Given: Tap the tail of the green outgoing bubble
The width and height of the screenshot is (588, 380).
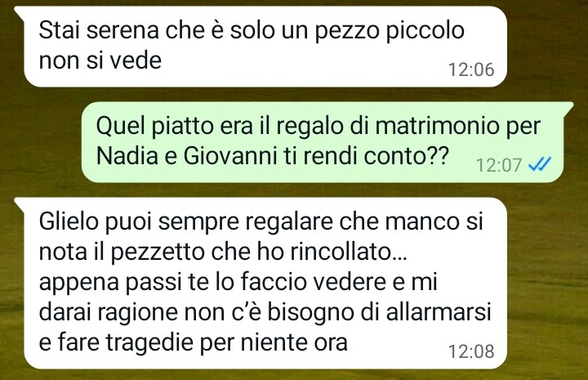Looking at the screenshot, I should 568,106.
